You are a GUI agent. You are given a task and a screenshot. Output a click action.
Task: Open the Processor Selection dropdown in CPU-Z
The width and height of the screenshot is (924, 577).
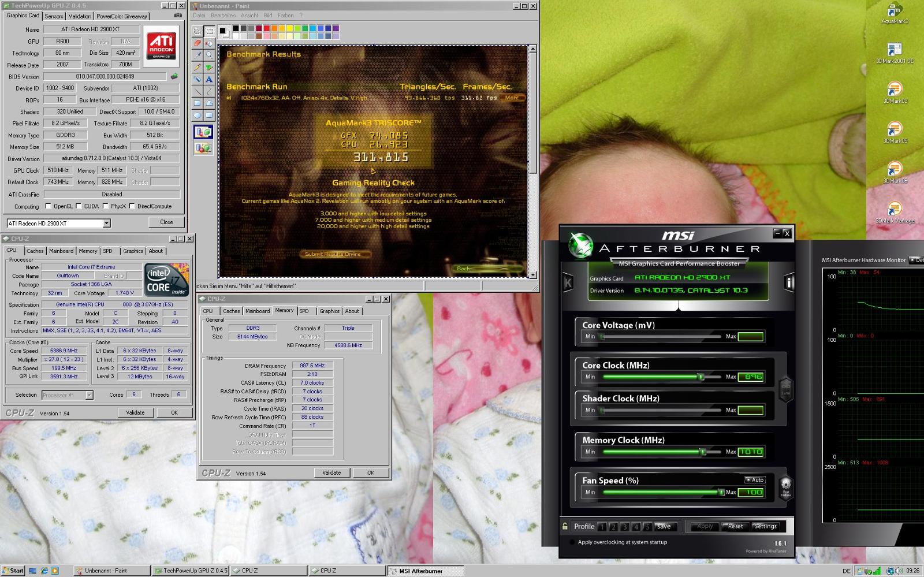click(89, 395)
